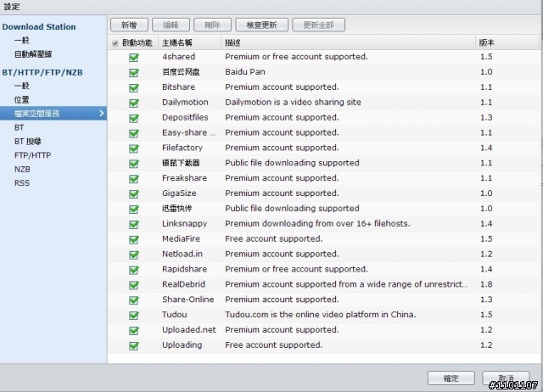The width and height of the screenshot is (543, 392).
Task: Click the 檢查更新 button
Action: click(x=261, y=25)
